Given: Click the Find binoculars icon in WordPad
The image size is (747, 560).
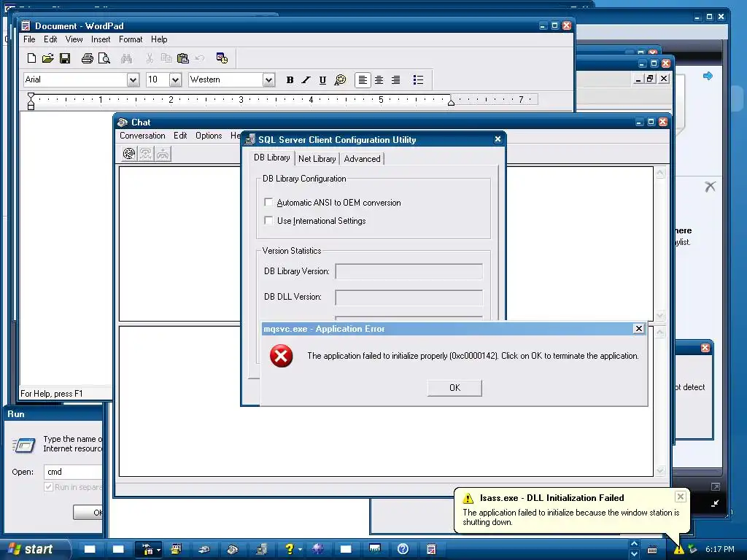Looking at the screenshot, I should point(126,58).
